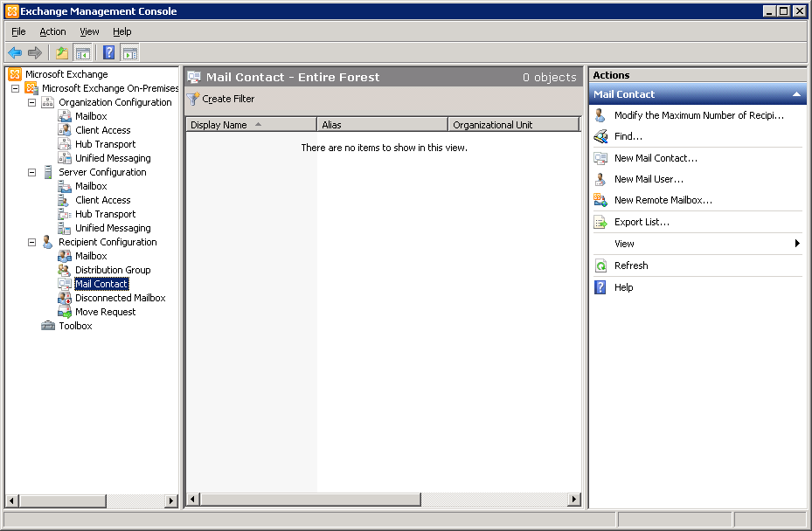Click Find... action
812x531 pixels.
[628, 136]
